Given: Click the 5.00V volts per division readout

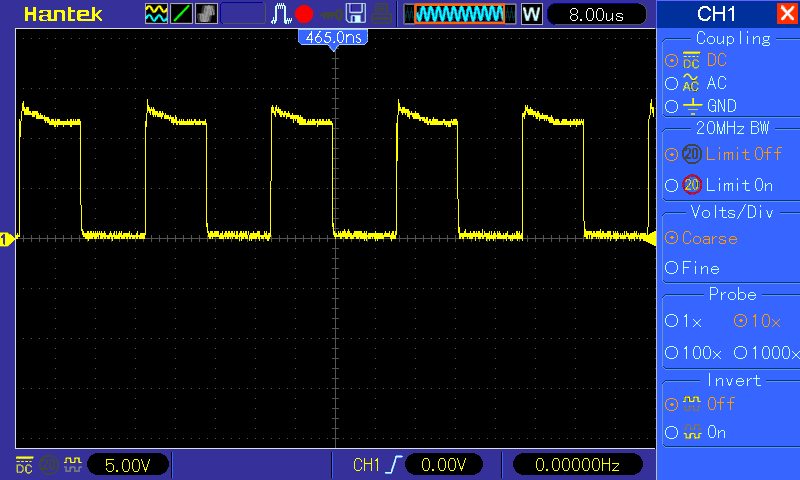Looking at the screenshot, I should 128,465.
